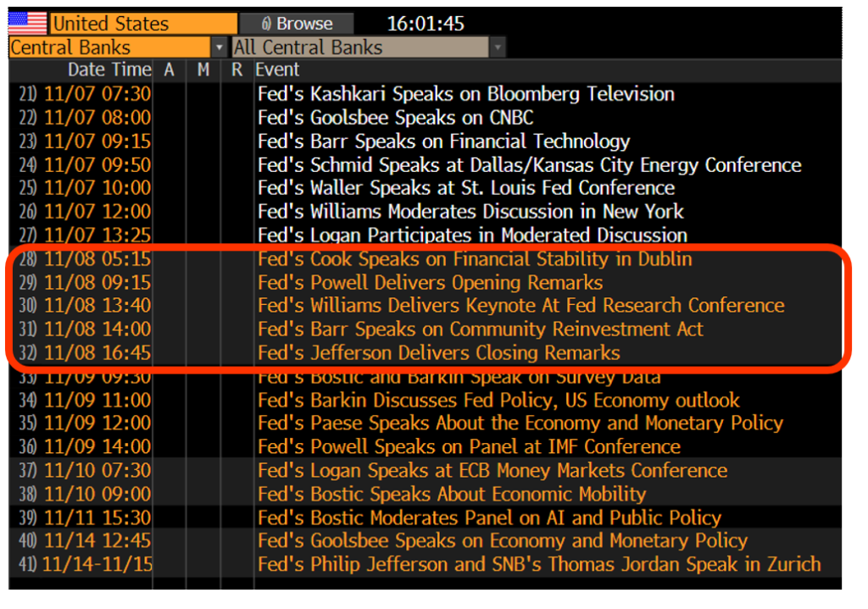868x609 pixels.
Task: Select row 26 date 11/07 12:00
Action: (x=97, y=211)
